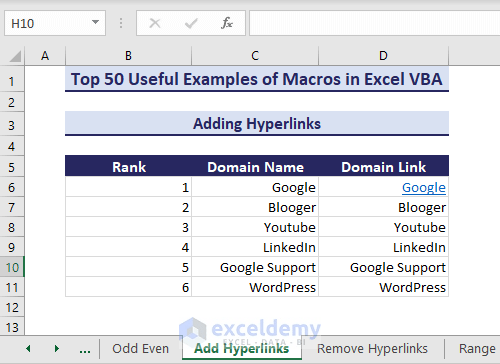Image resolution: width=500 pixels, height=364 pixels.
Task: Expand the Name Box dropdown arrow
Action: tap(95, 22)
